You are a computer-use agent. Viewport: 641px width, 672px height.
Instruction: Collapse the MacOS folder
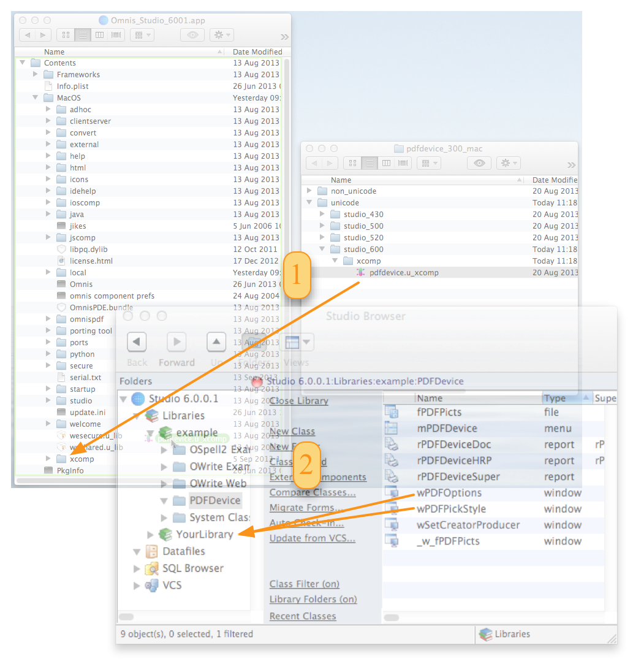pos(35,97)
